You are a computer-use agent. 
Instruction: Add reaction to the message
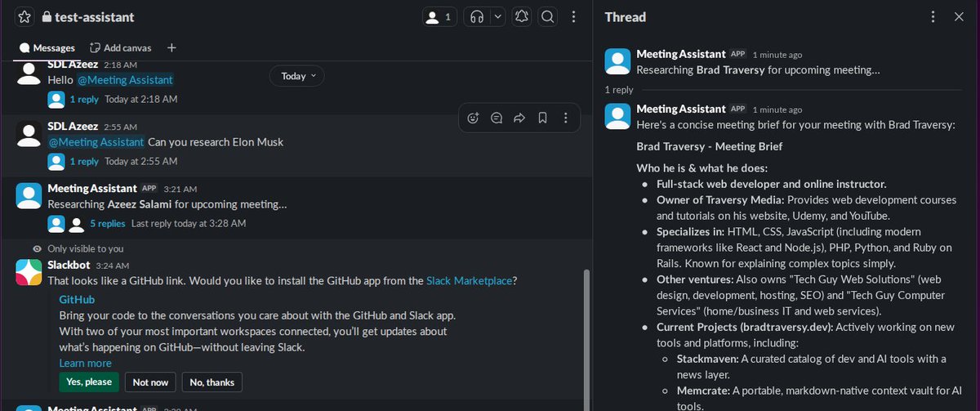pos(473,118)
